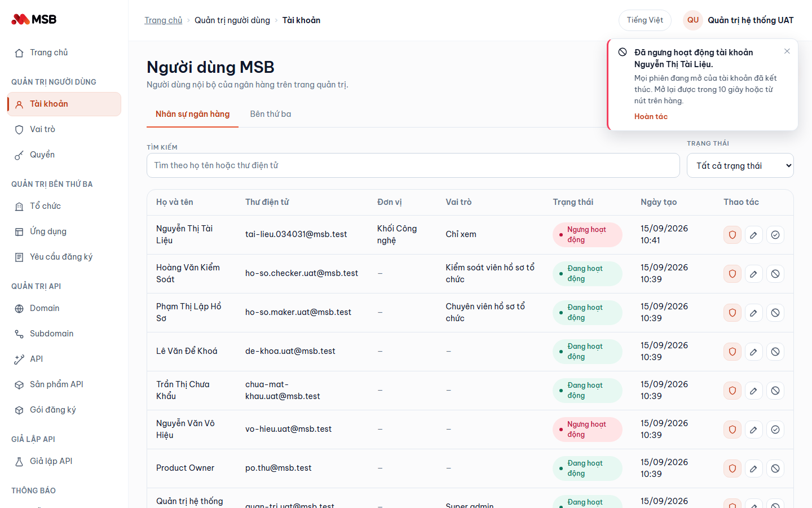Open Vai trò sidebar item
This screenshot has width=812, height=508.
click(x=64, y=129)
